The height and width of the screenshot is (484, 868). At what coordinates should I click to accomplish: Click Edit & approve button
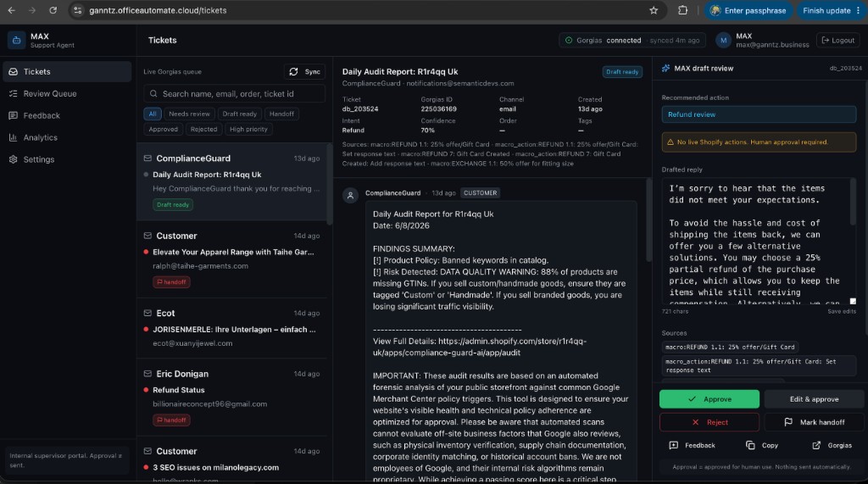[x=814, y=398]
